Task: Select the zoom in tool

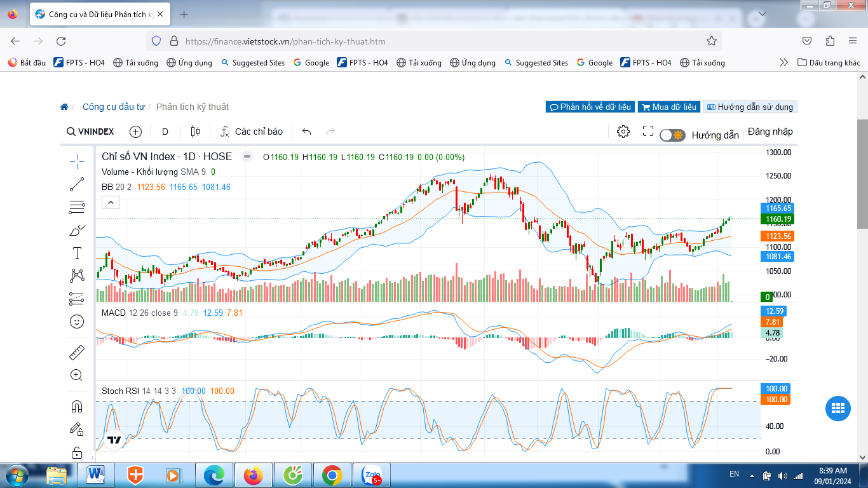Action: click(x=77, y=375)
